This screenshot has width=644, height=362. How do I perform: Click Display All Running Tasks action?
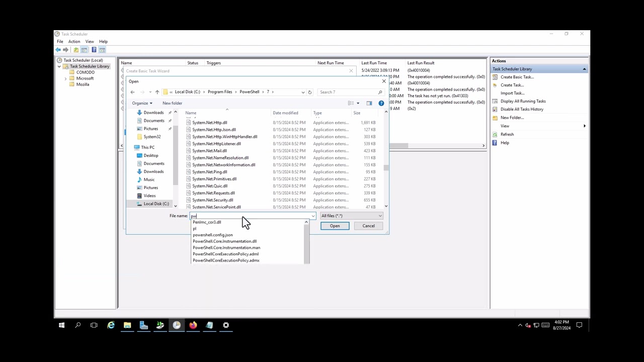(523, 101)
